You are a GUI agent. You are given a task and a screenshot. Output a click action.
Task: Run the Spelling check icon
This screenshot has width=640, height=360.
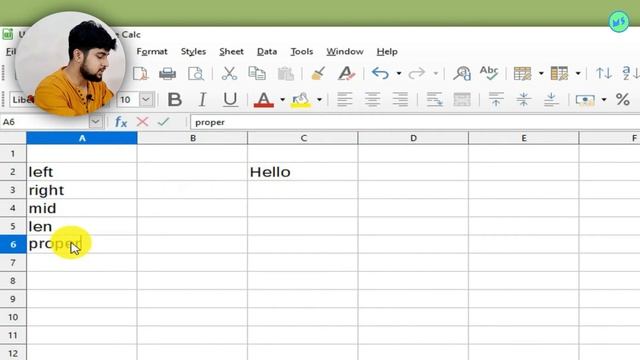tap(489, 73)
